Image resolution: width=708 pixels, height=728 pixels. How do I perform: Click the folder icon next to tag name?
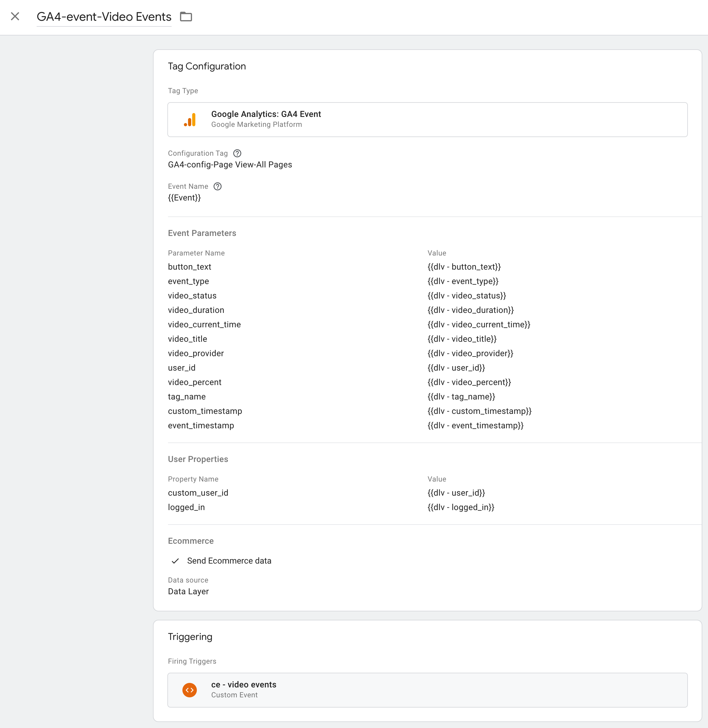(185, 16)
